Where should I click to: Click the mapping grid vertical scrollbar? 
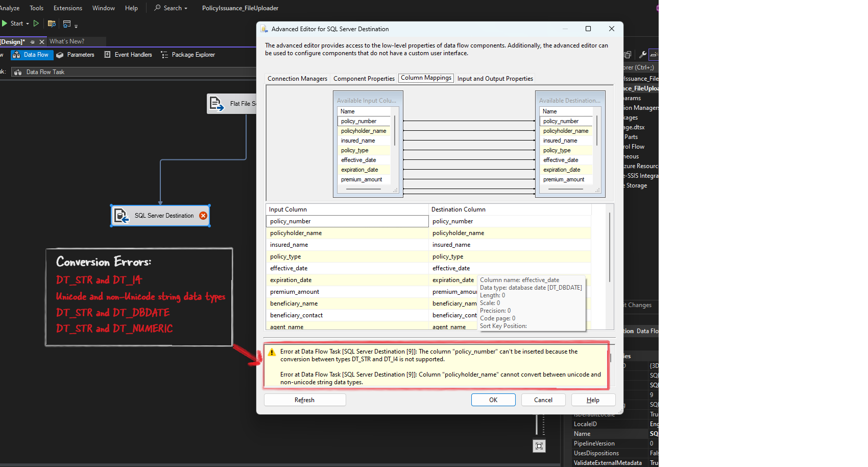pyautogui.click(x=609, y=248)
